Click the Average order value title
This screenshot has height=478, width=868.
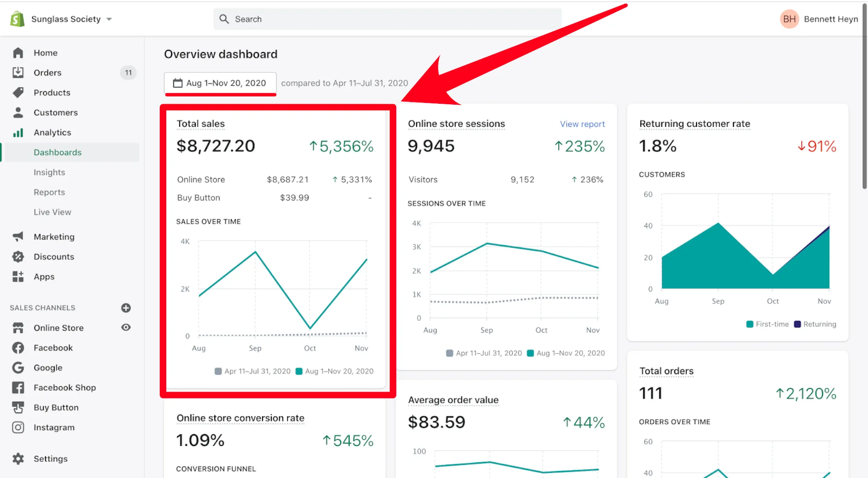point(453,400)
